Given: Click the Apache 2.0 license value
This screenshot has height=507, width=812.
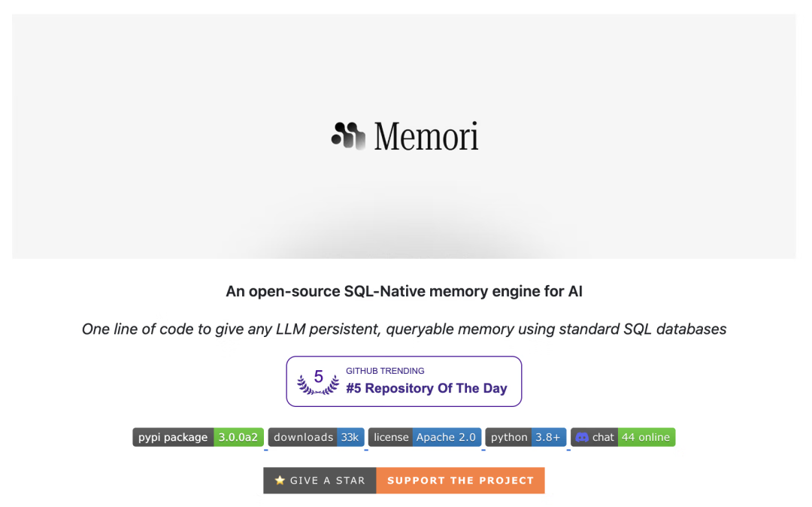Looking at the screenshot, I should 446,437.
